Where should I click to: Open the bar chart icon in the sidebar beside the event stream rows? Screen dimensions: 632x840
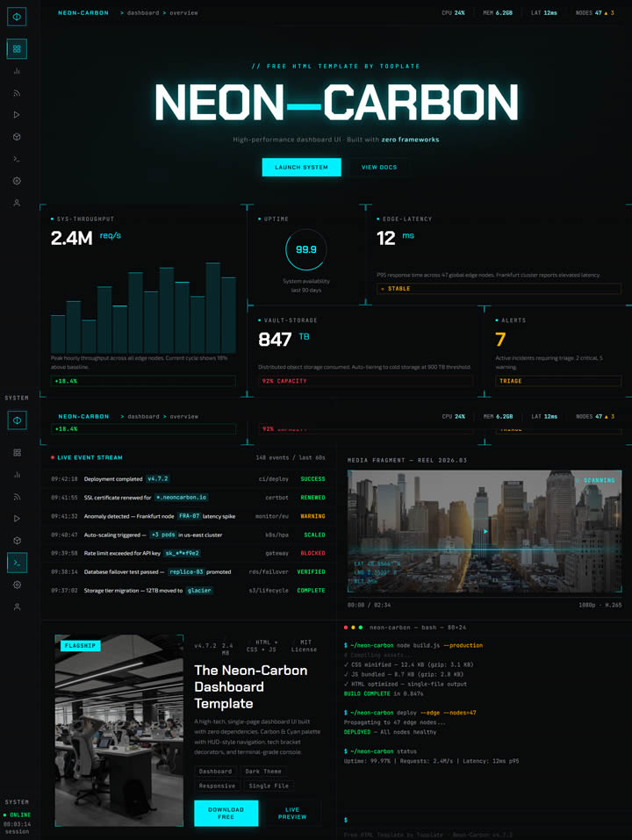(18, 475)
